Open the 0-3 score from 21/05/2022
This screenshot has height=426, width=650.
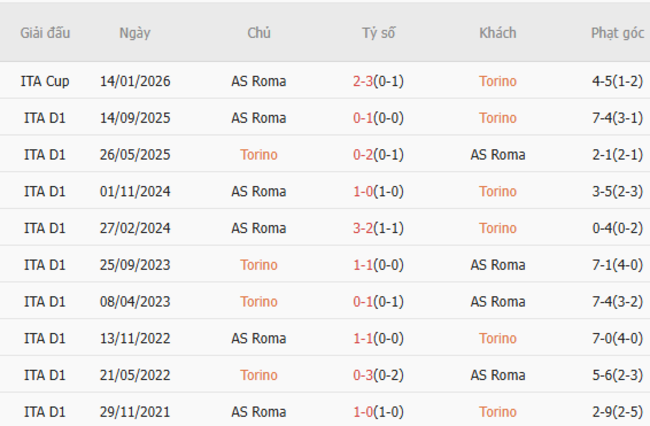363,375
